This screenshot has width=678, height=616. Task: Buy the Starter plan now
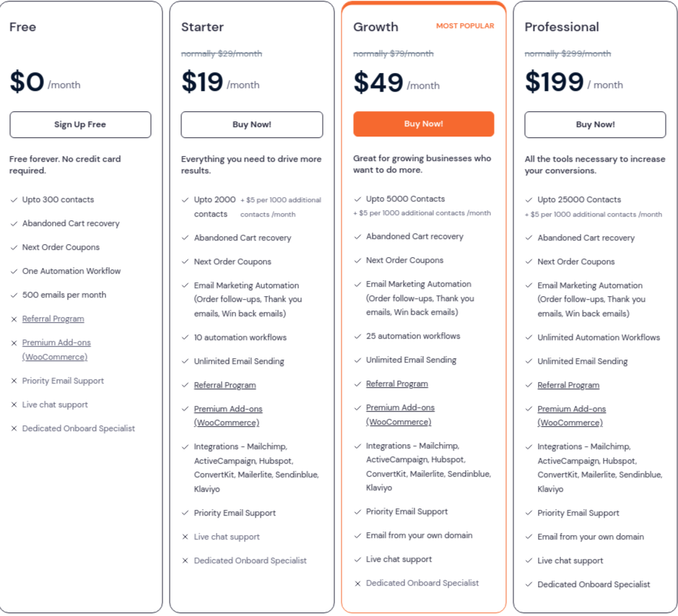pyautogui.click(x=252, y=125)
